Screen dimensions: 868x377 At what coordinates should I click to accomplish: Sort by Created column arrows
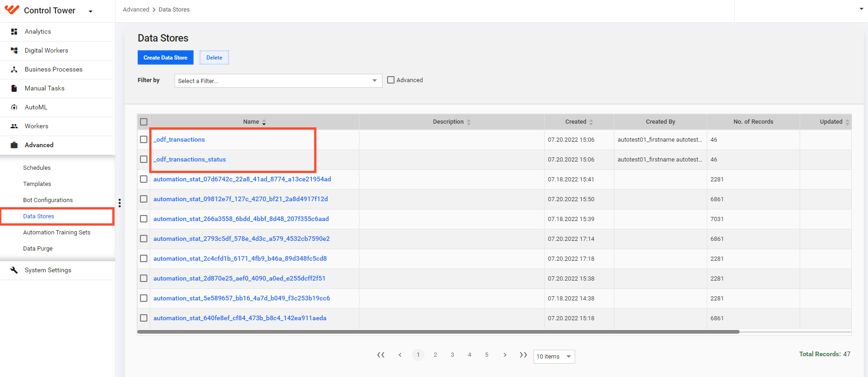(591, 122)
